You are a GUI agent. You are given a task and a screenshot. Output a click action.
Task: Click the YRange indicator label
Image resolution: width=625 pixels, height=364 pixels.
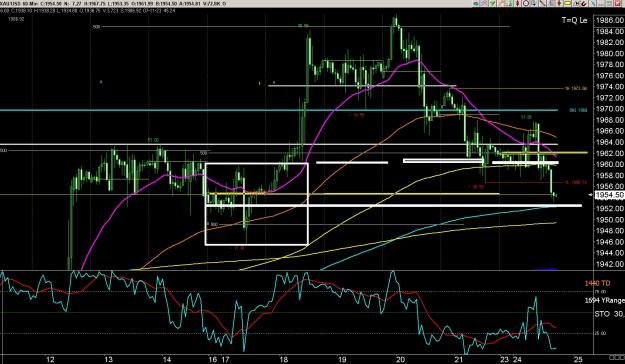[x=605, y=301]
